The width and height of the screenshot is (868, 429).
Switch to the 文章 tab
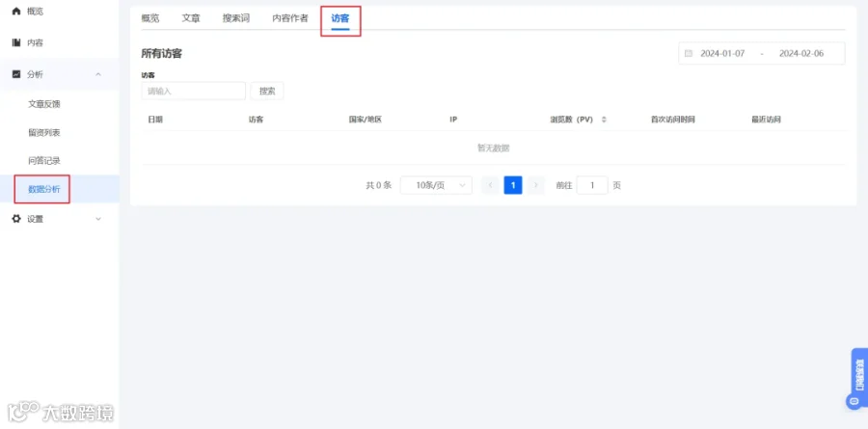point(191,17)
